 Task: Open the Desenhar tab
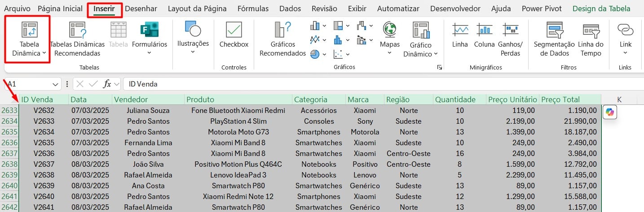[141, 9]
